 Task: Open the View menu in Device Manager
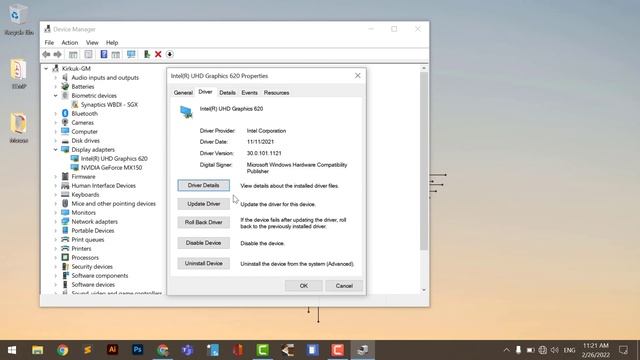coord(92,42)
